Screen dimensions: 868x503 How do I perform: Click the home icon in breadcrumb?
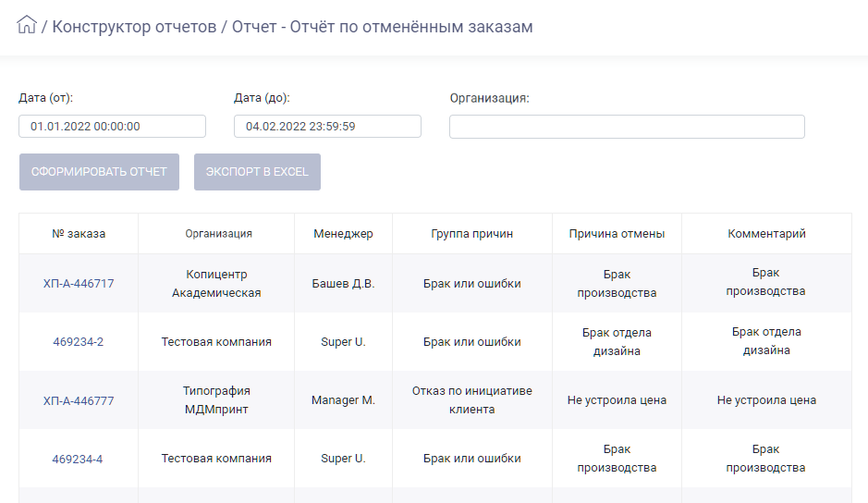point(26,25)
